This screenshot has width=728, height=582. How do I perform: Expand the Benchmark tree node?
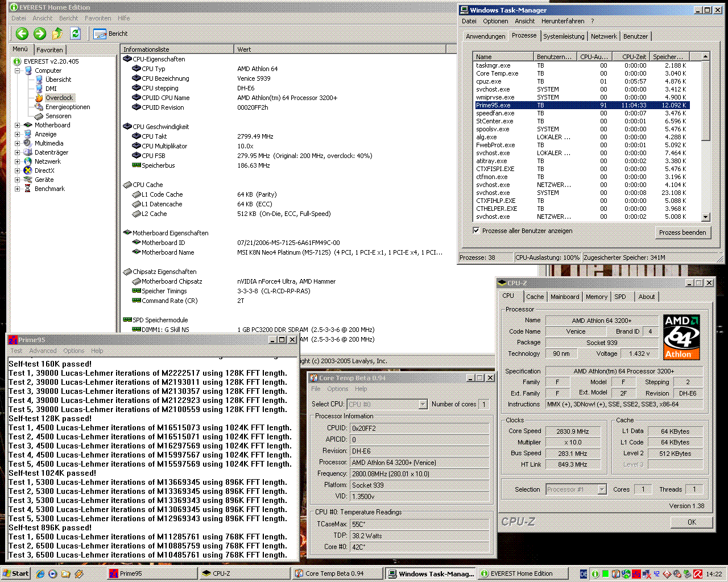pos(17,189)
